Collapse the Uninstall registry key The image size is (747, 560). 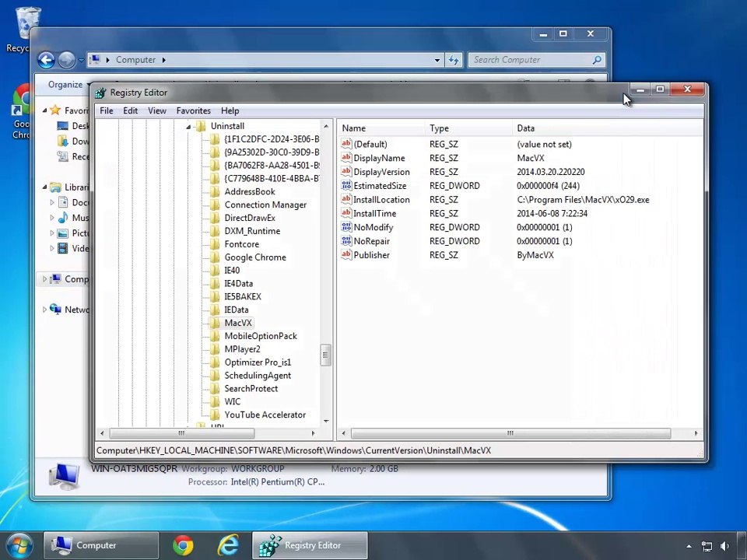[188, 127]
